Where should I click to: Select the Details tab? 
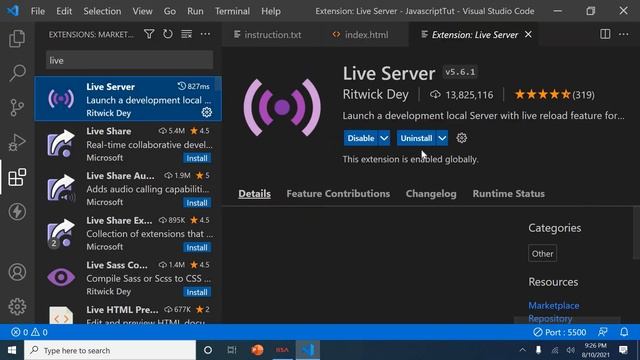(x=254, y=193)
